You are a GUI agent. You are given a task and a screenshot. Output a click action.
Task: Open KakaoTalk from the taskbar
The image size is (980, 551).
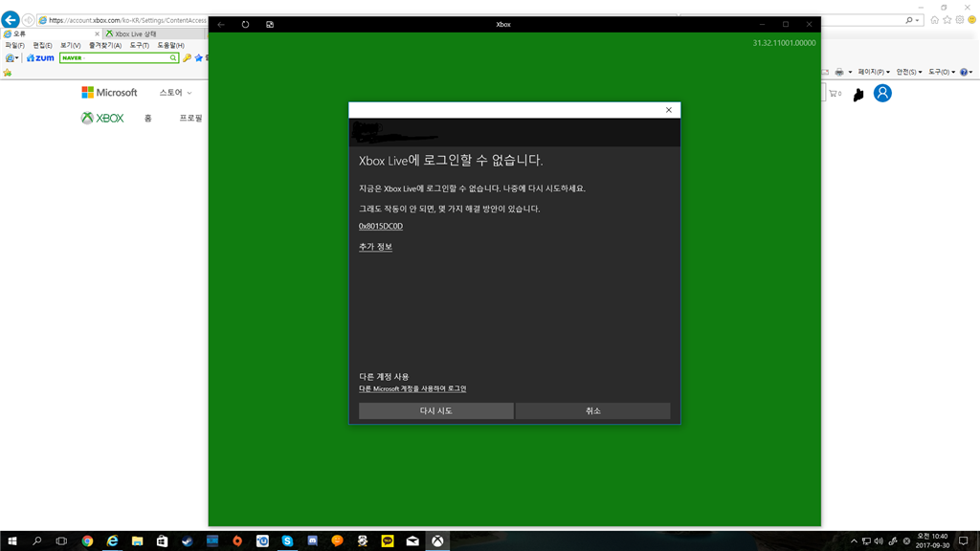388,541
